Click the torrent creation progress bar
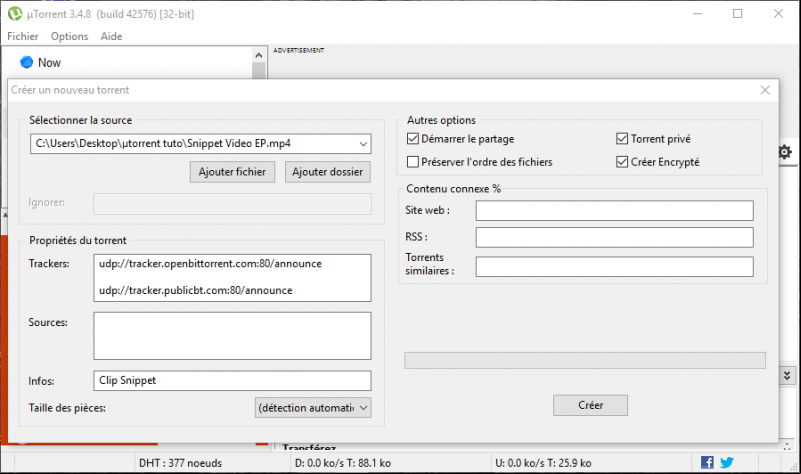 click(585, 360)
